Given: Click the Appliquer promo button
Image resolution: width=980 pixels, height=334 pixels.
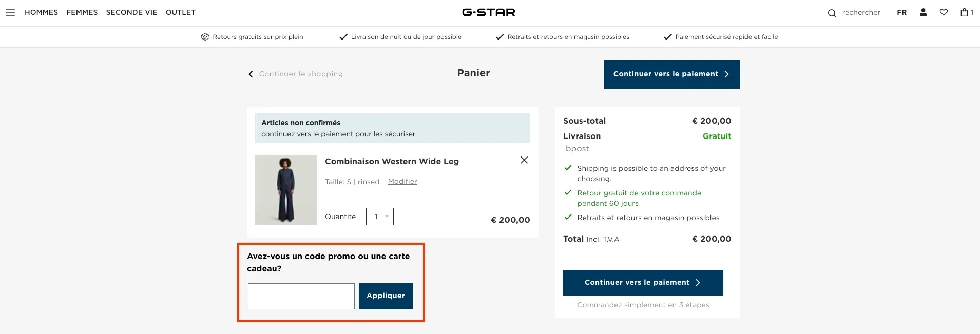Looking at the screenshot, I should click(x=385, y=296).
